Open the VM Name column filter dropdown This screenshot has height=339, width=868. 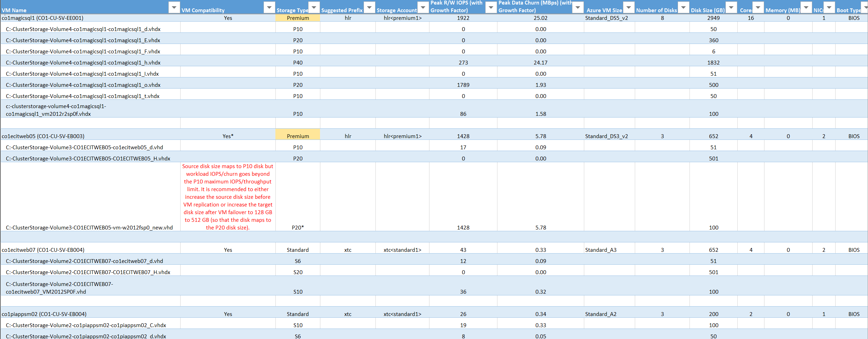[x=174, y=7]
